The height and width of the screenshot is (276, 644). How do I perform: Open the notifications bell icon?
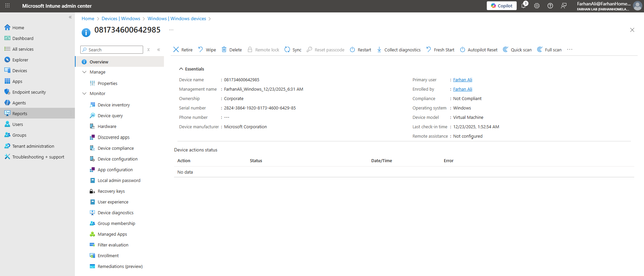(523, 6)
